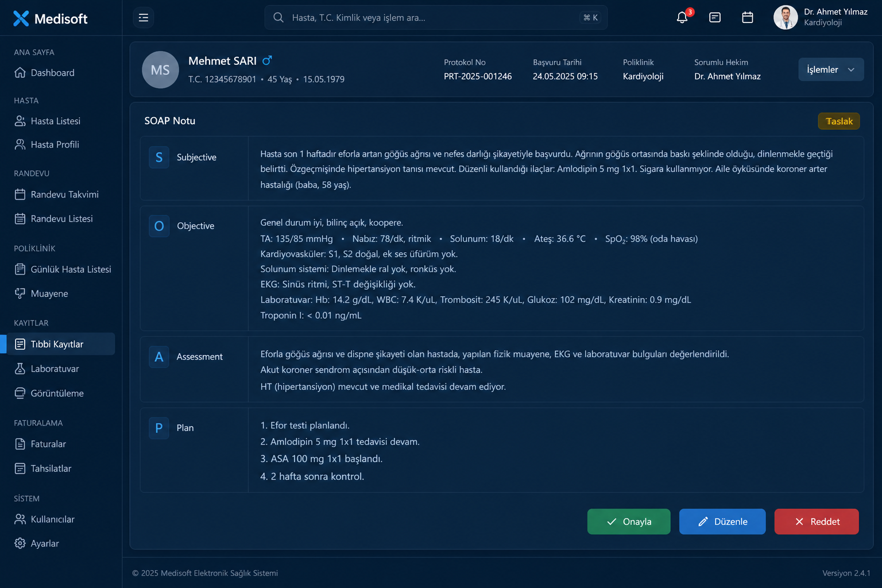Click the Objective O icon

click(159, 226)
